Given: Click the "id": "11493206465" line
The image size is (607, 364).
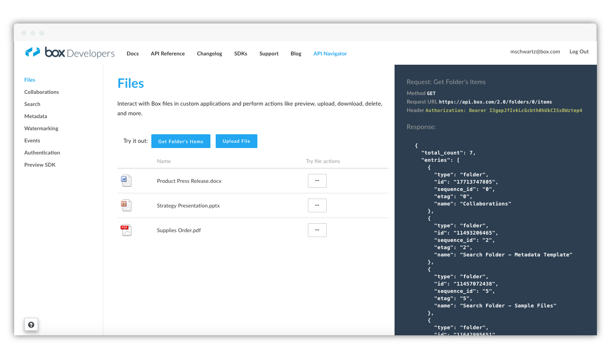Looking at the screenshot, I should [466, 233].
